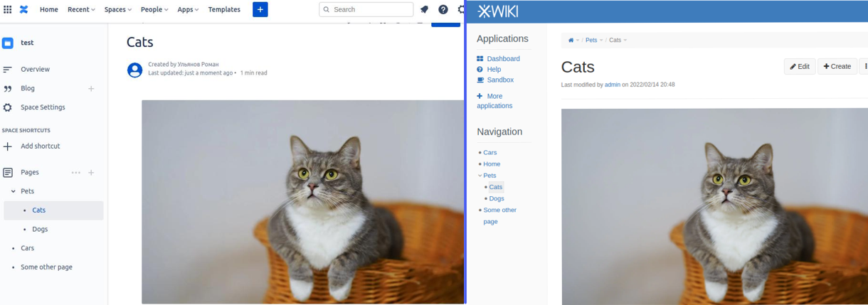
Task: Open Space Settings in Confluence sidebar
Action: point(43,107)
